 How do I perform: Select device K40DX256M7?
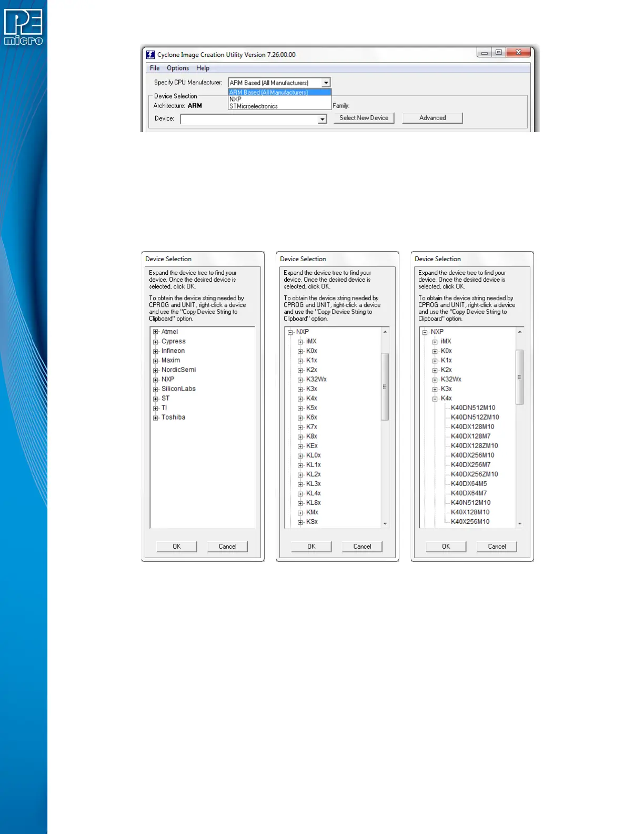pyautogui.click(x=470, y=464)
